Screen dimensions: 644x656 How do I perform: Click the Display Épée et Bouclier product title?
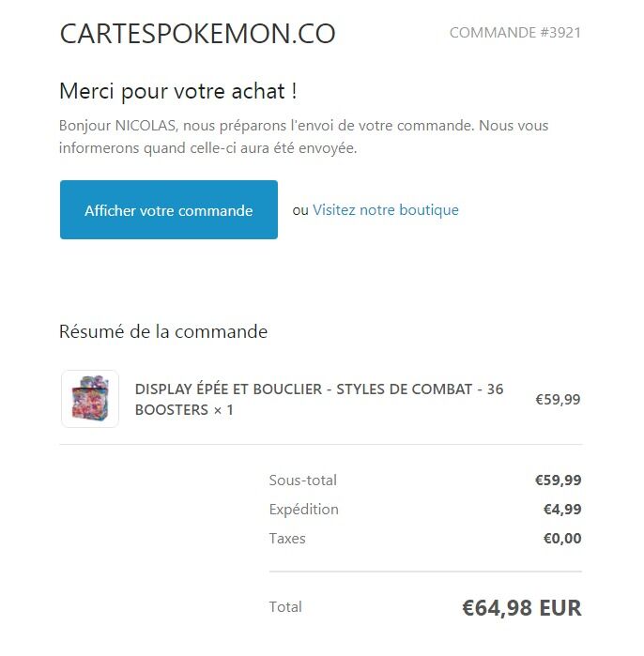click(319, 399)
